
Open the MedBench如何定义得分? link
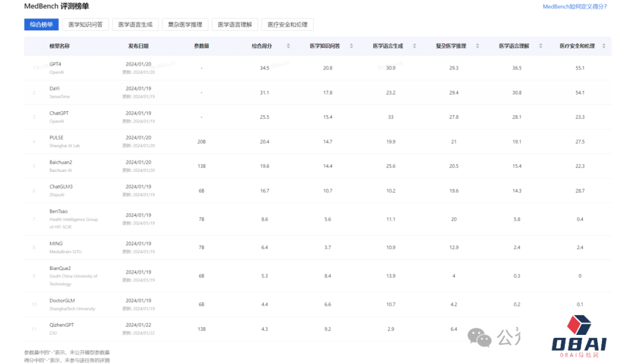[575, 7]
